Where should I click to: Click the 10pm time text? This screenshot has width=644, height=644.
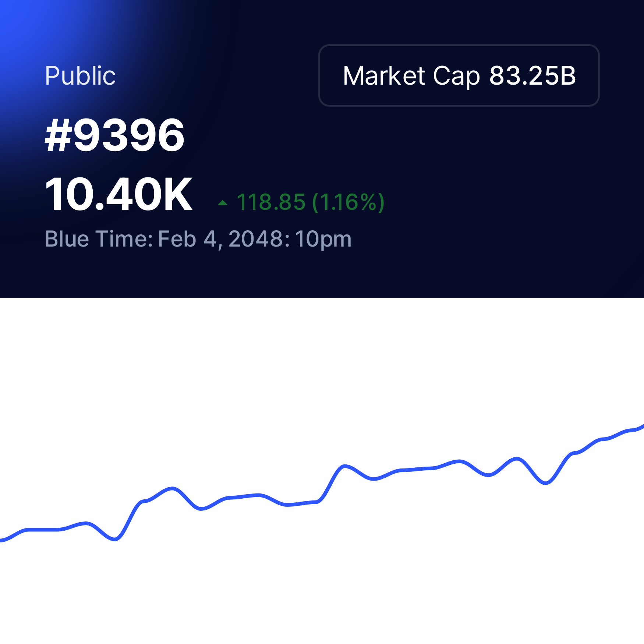pyautogui.click(x=323, y=240)
